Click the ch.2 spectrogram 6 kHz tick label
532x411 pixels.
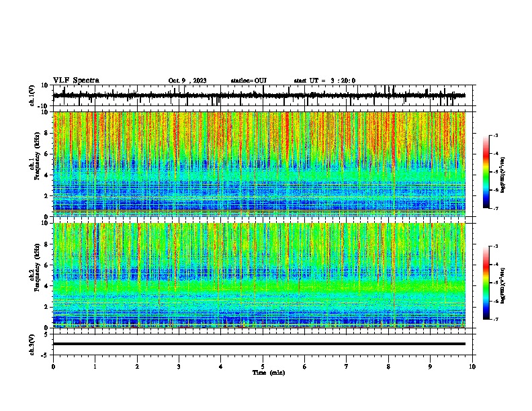[x=46, y=265]
